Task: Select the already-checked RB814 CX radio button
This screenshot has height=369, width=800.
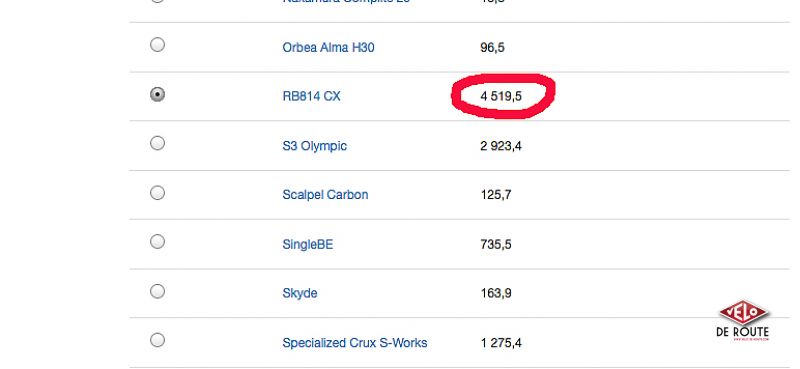Action: point(157,94)
